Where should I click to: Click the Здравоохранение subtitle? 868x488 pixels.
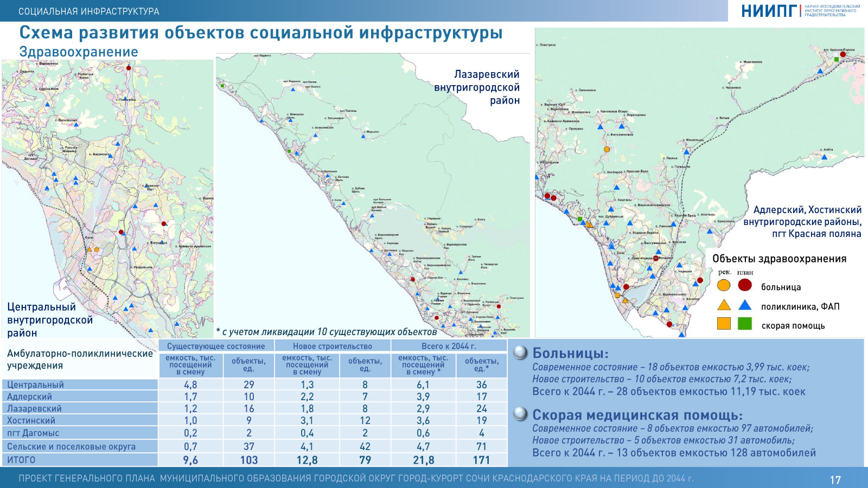(79, 52)
